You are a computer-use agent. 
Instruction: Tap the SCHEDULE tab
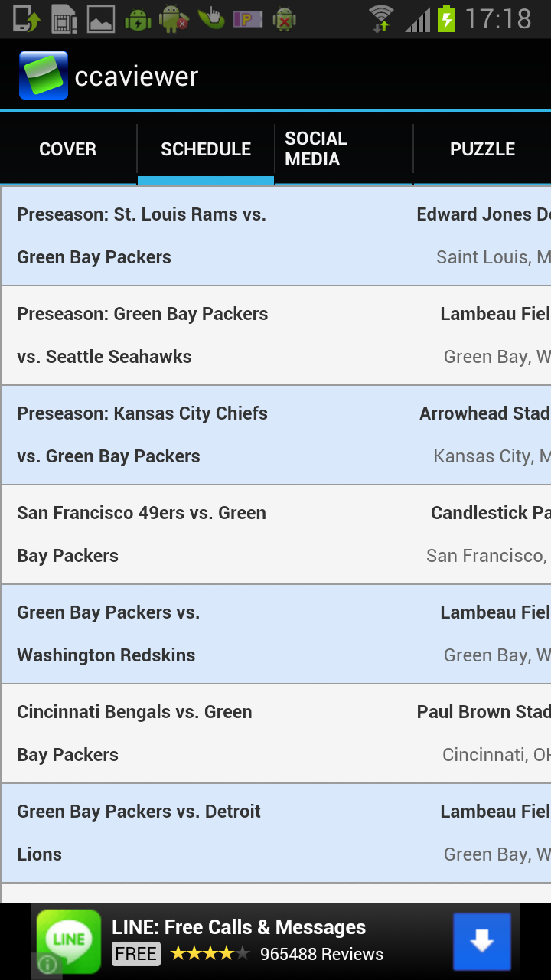pos(205,149)
